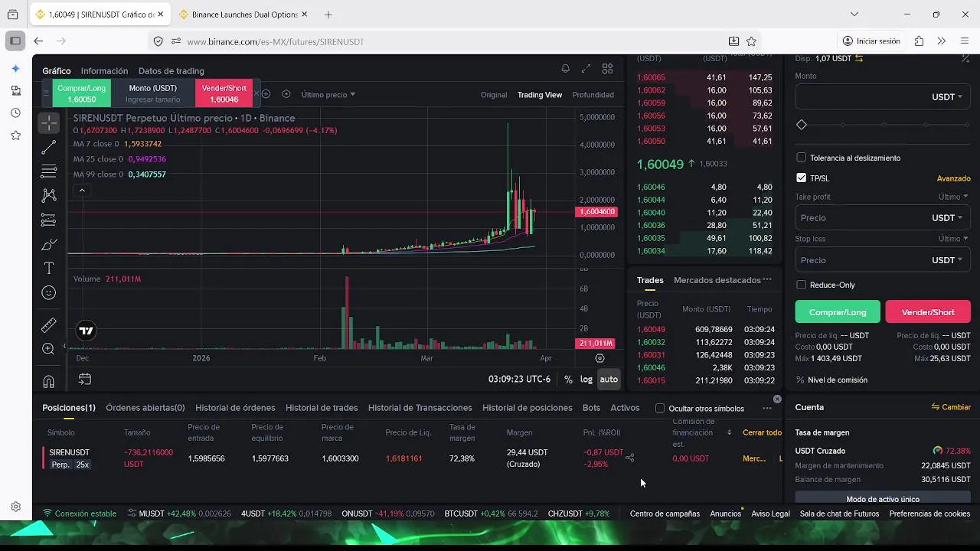Open the Stop loss Último trigger dropdown
This screenshot has height=551, width=980.
tap(953, 239)
